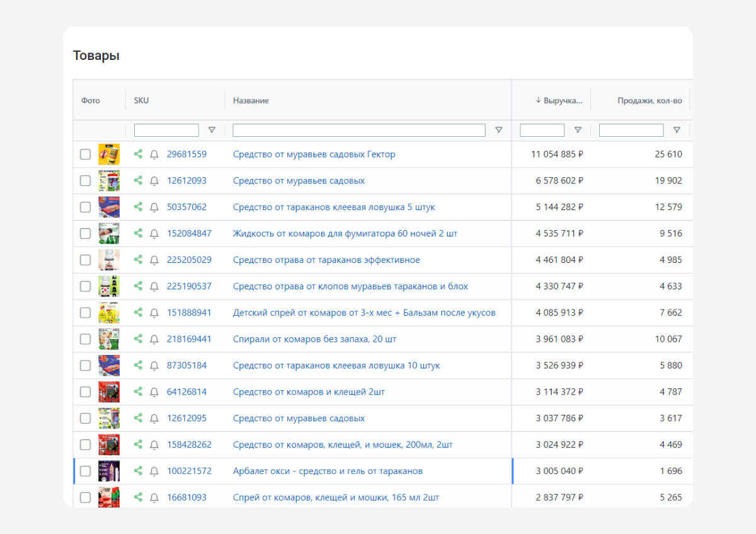Click share icon for SKU 218169441
The width and height of the screenshot is (756, 534).
point(138,339)
